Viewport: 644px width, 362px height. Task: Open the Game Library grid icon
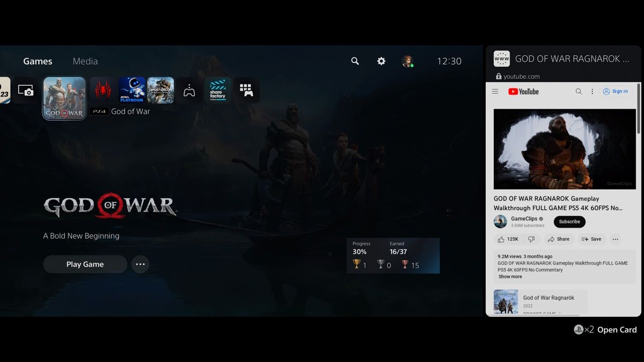[246, 90]
